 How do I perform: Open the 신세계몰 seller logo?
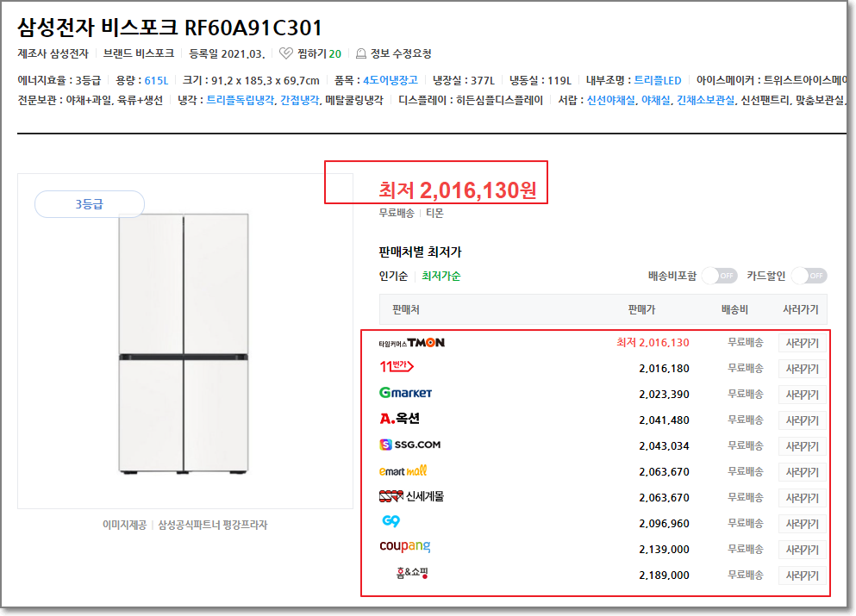[x=412, y=496]
